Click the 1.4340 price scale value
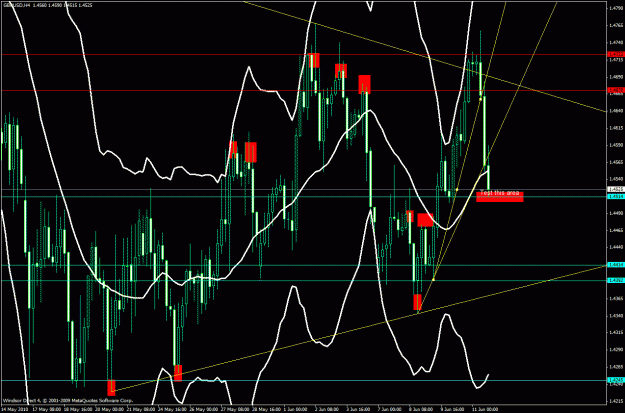 pos(614,316)
